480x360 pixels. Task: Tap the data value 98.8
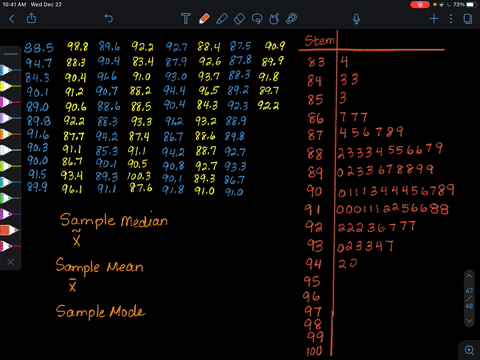pyautogui.click(x=77, y=46)
